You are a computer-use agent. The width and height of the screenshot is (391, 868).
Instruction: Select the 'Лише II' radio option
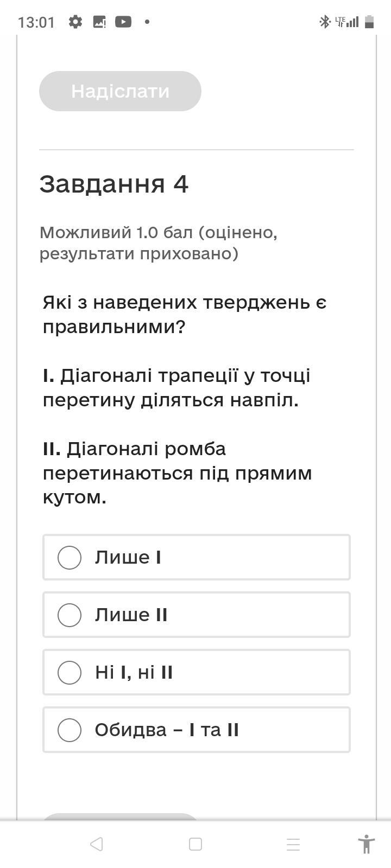[x=70, y=615]
